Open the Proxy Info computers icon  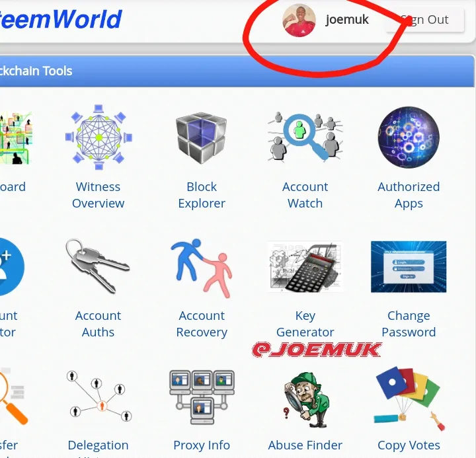[202, 397]
